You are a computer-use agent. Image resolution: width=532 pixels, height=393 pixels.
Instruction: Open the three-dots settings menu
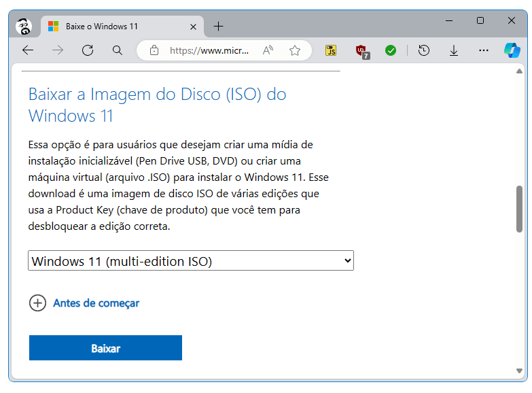pos(484,50)
